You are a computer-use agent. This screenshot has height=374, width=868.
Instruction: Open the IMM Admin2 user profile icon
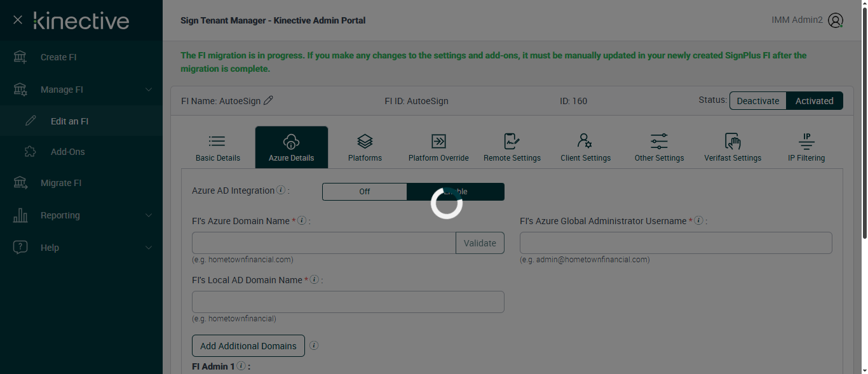[836, 20]
